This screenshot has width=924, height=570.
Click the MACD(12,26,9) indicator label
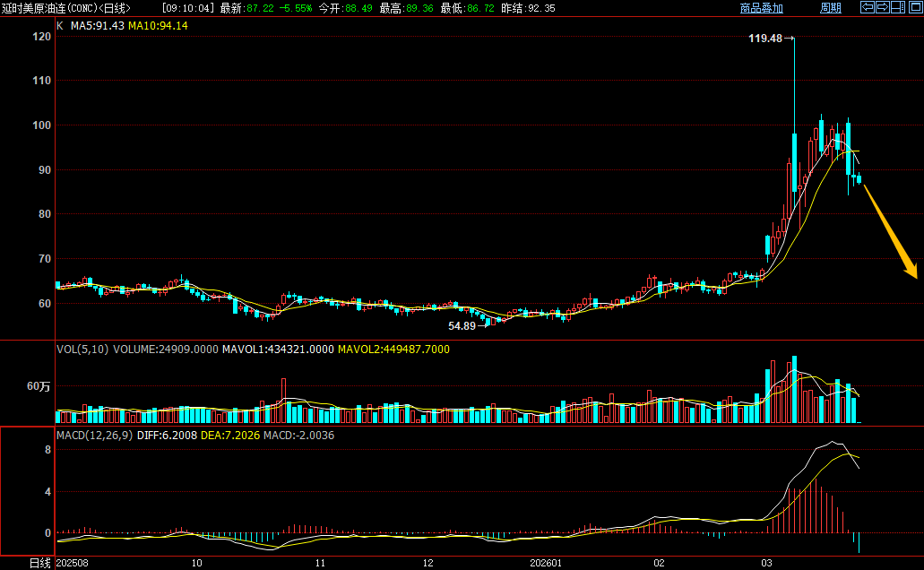pos(95,436)
